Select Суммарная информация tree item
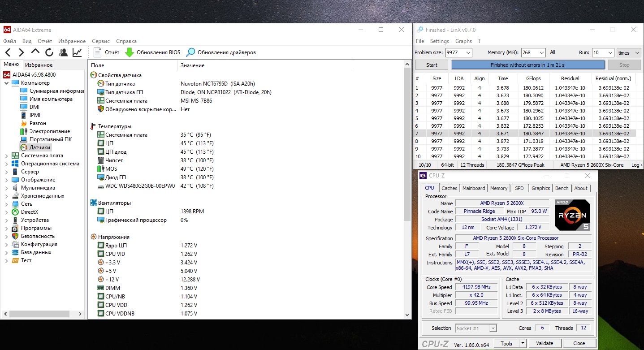The height and width of the screenshot is (350, 644). tap(51, 91)
